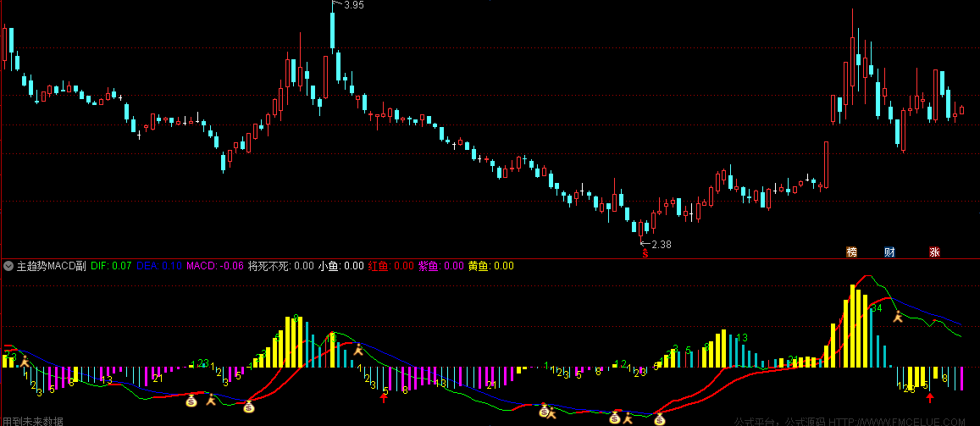Click the 用到未来数据 notice text

pyautogui.click(x=32, y=422)
